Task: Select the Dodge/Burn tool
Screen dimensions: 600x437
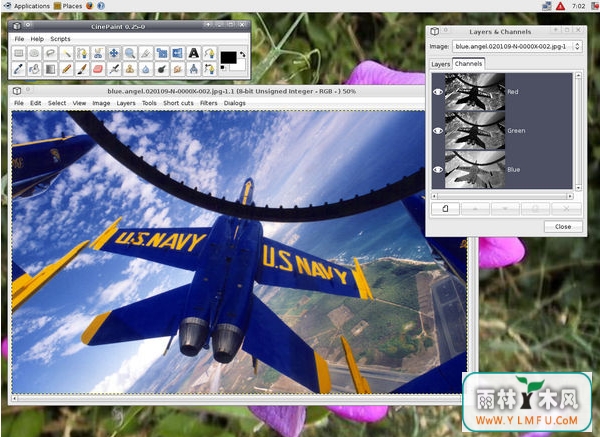Action: tap(162, 69)
